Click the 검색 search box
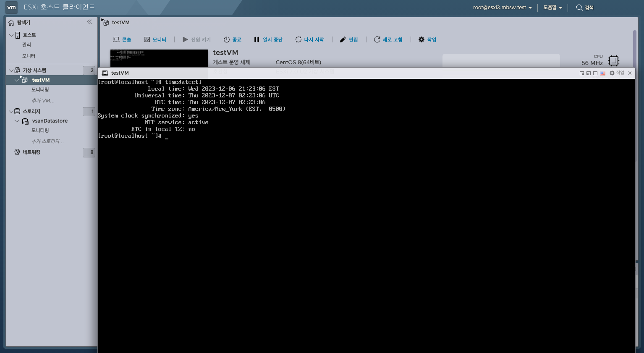 pyautogui.click(x=585, y=8)
